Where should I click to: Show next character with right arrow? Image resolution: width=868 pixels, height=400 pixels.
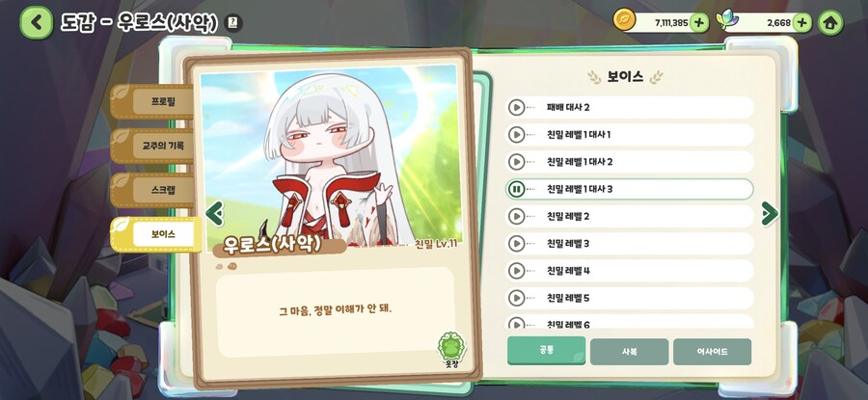(x=770, y=214)
